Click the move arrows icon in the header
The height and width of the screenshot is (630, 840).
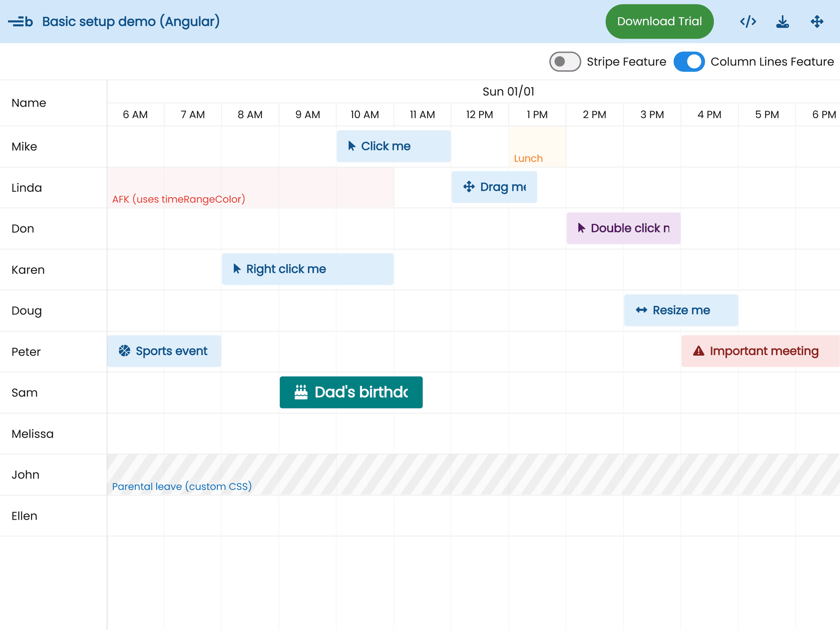(816, 21)
